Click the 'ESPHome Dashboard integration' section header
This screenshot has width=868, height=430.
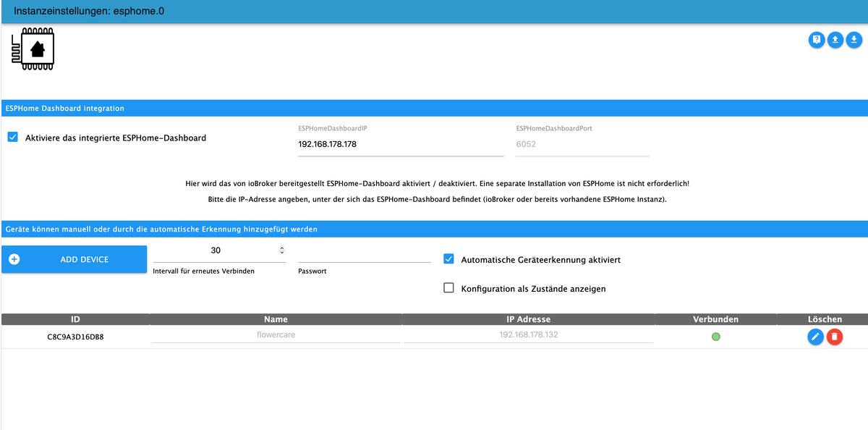[x=434, y=108]
